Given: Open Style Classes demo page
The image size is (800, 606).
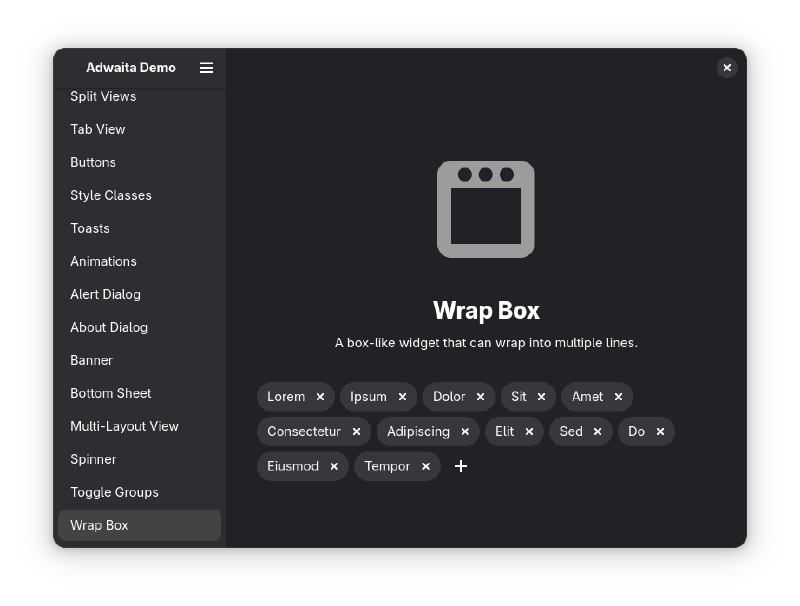Looking at the screenshot, I should 111,195.
